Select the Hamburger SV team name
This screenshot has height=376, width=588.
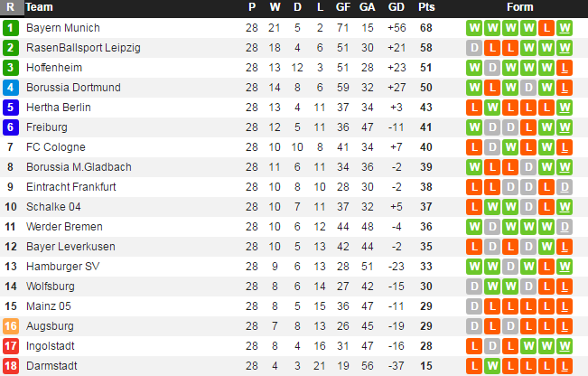click(61, 266)
